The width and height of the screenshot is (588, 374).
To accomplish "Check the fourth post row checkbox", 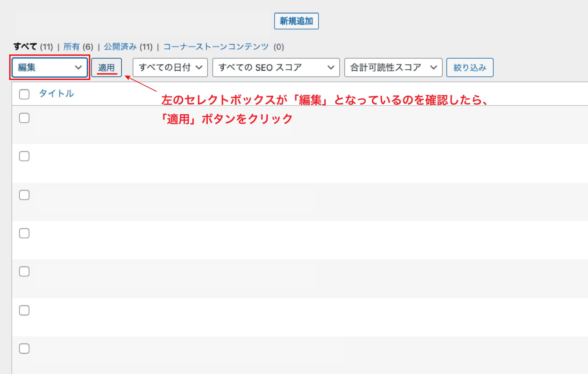I will pos(24,233).
